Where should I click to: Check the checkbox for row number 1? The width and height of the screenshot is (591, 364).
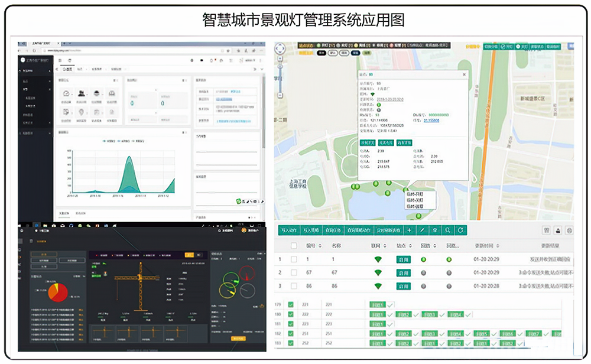(294, 259)
